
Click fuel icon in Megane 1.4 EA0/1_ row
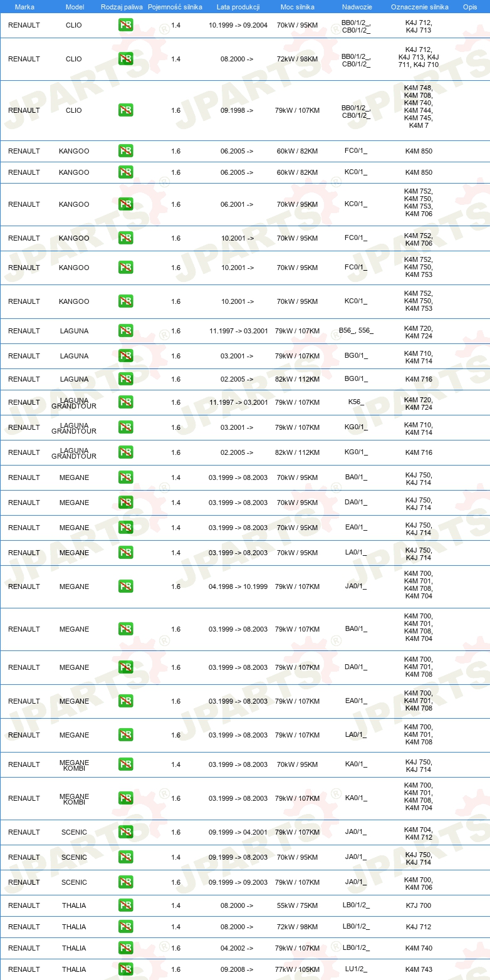[x=125, y=528]
